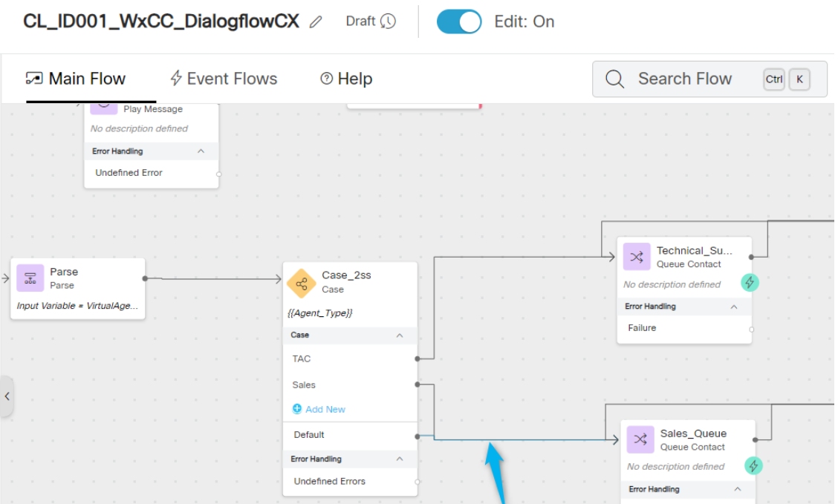Select the Parse node icon
This screenshot has height=504, width=838.
pyautogui.click(x=30, y=278)
